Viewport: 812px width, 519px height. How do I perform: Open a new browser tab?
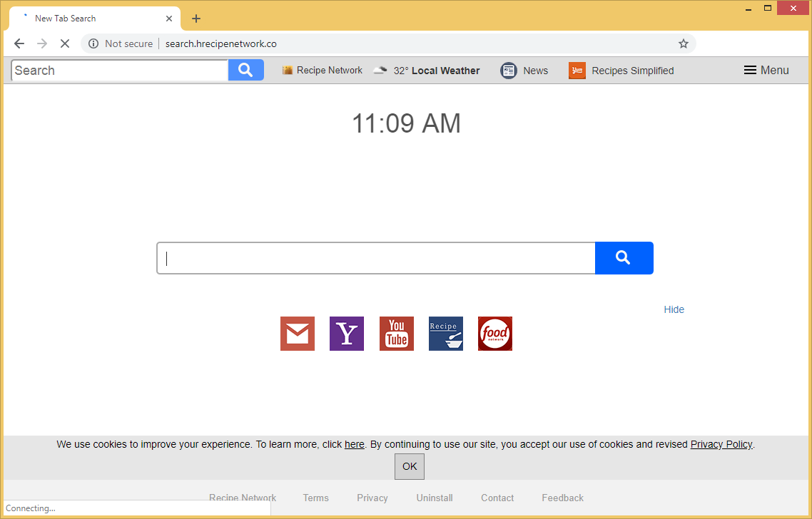pos(196,19)
